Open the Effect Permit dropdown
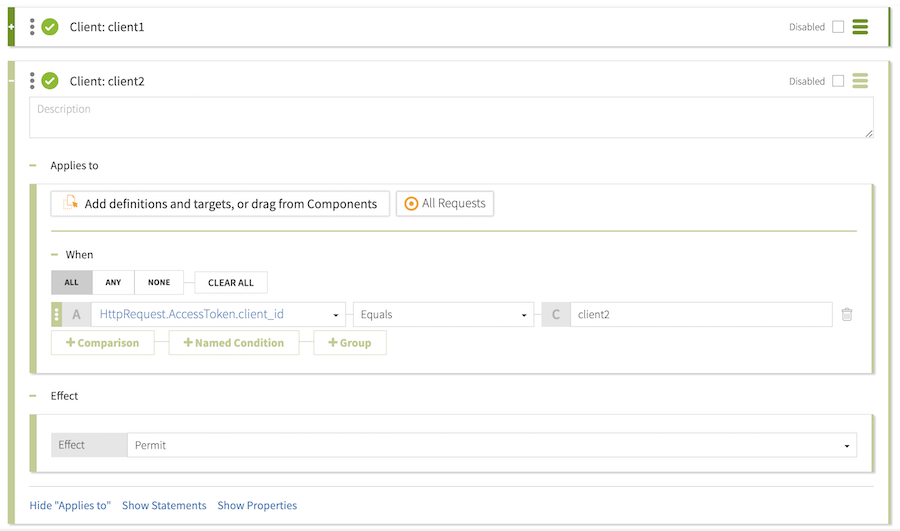This screenshot has width=900, height=531. coord(491,445)
